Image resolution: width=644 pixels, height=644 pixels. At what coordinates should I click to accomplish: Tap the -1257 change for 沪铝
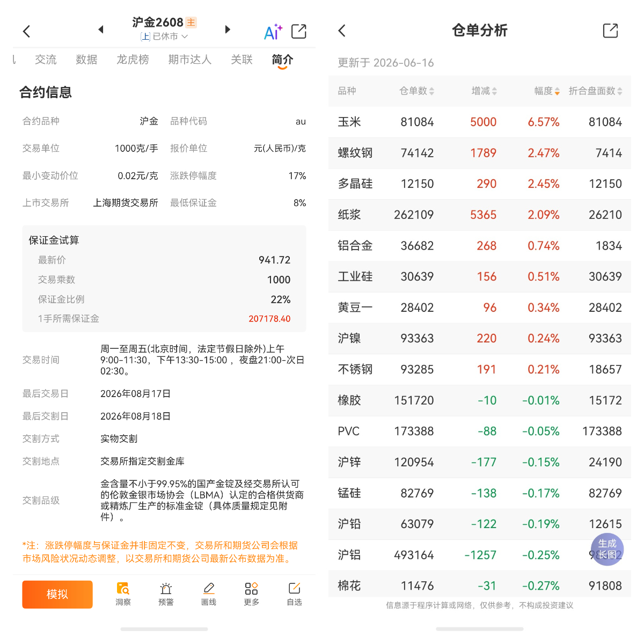pyautogui.click(x=480, y=555)
